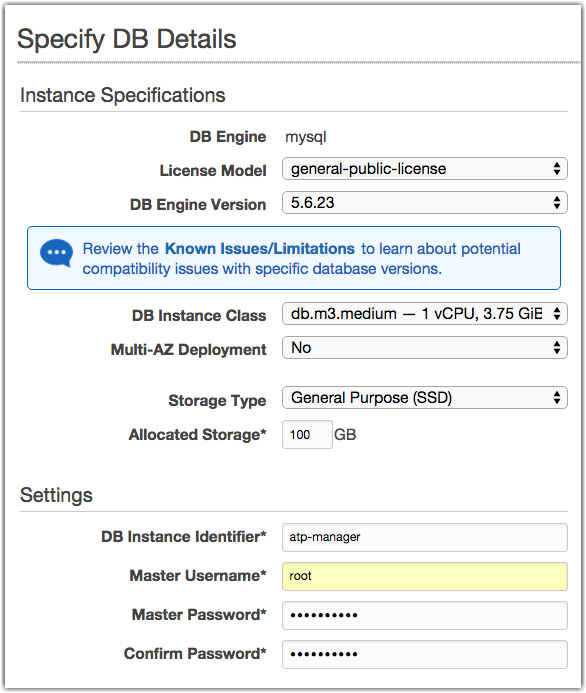Focus the Allocated Storage 100 field
Image resolution: width=586 pixels, height=693 pixels.
(x=307, y=434)
